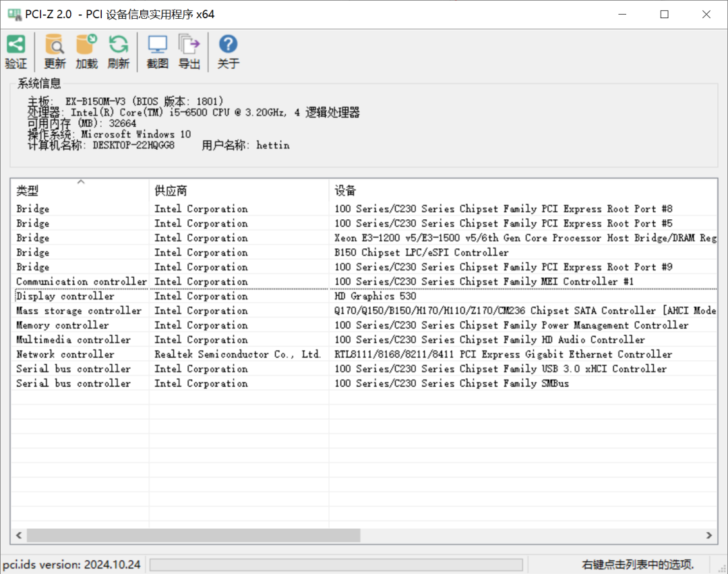The image size is (728, 574).
Task: Select the Display controller row
Action: pyautogui.click(x=364, y=296)
